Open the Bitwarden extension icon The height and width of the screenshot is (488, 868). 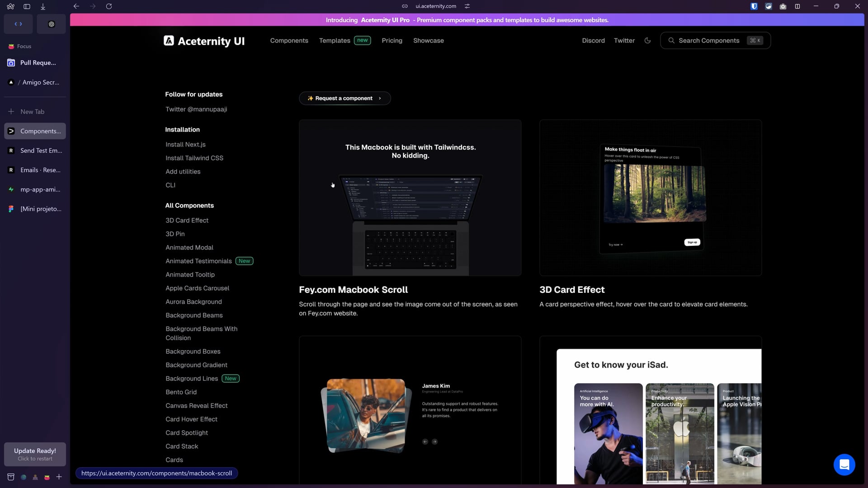coord(754,6)
